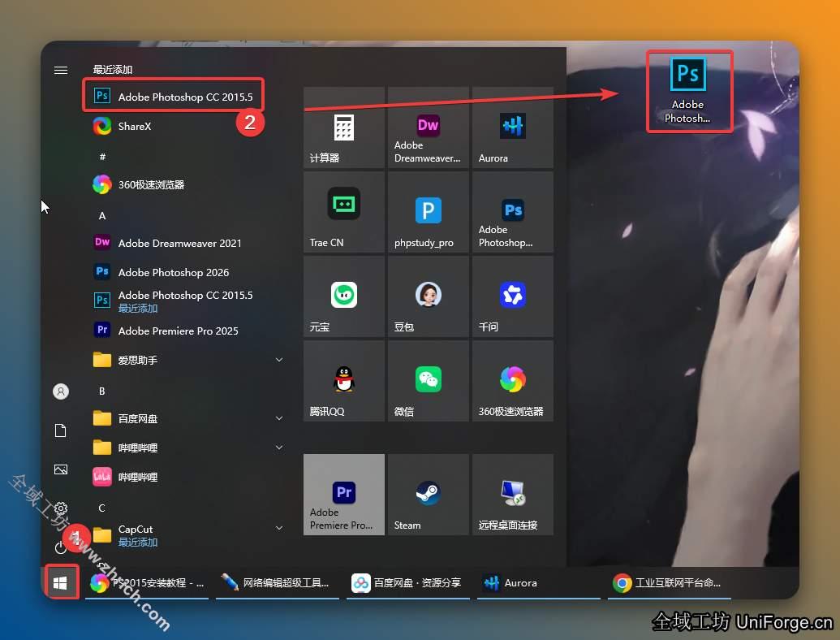Open the 计算器 calculator tile
Image resolution: width=840 pixels, height=640 pixels.
pyautogui.click(x=344, y=128)
